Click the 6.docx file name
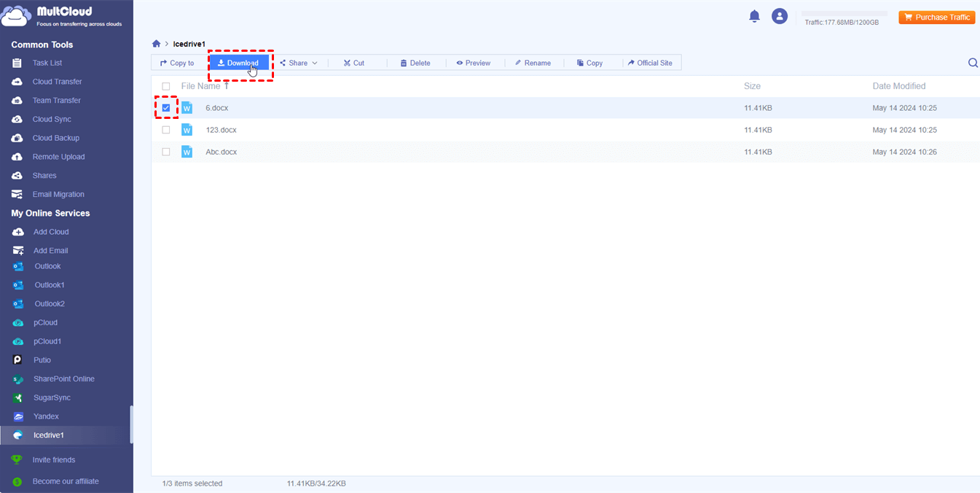Image resolution: width=980 pixels, height=493 pixels. click(x=217, y=108)
